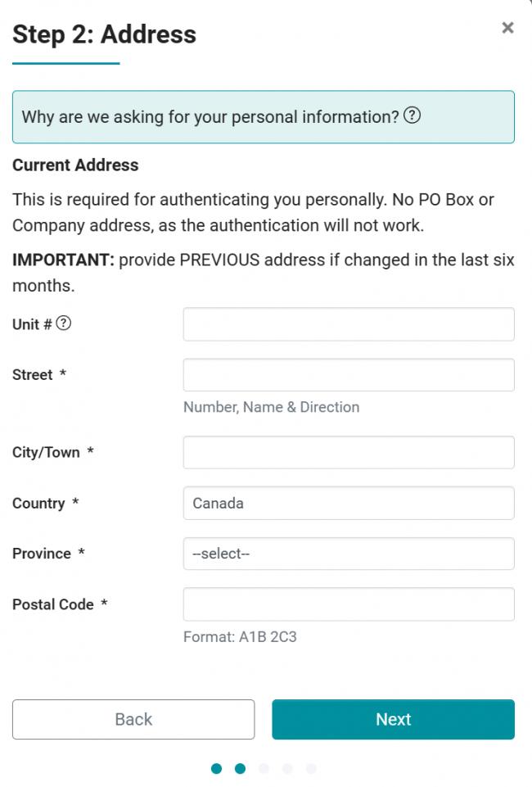Open the Country dropdown showing Canada
The image size is (532, 787).
point(349,503)
